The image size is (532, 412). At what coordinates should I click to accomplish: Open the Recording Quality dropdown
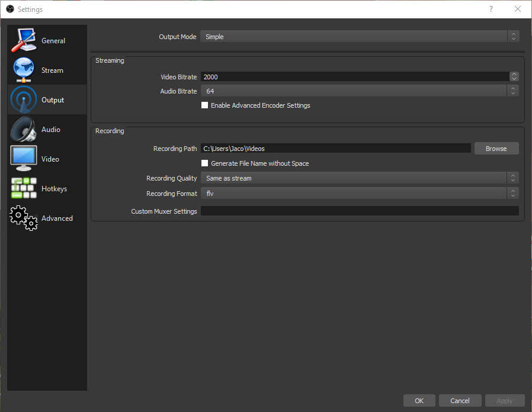click(x=360, y=178)
